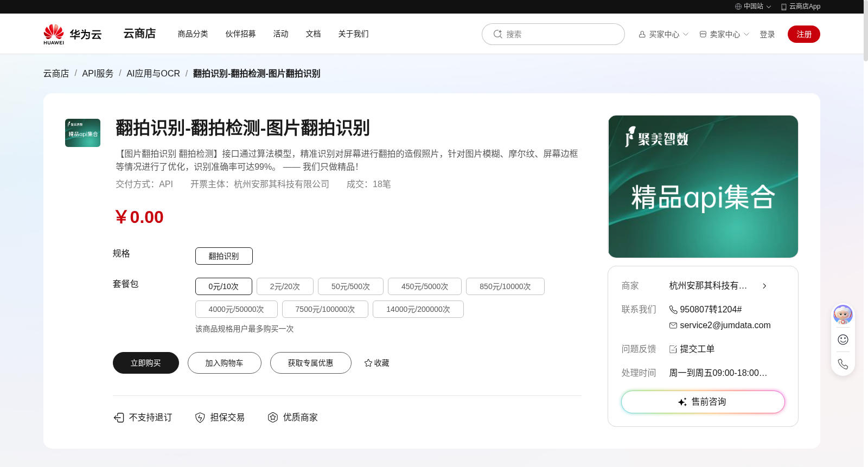Click the 提交工单 link
Image resolution: width=868 pixels, height=467 pixels.
[697, 349]
